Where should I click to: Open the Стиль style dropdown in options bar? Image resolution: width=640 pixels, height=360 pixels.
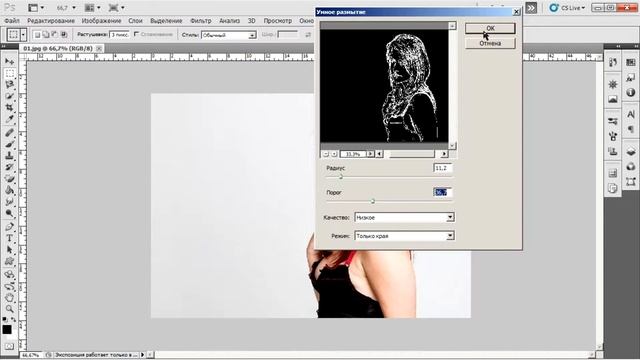[x=229, y=35]
